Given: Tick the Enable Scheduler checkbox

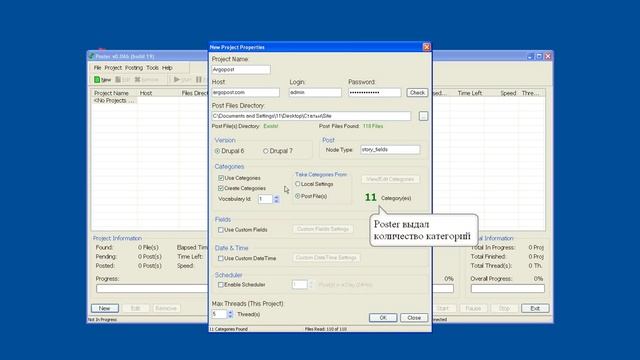Looking at the screenshot, I should [x=221, y=284].
